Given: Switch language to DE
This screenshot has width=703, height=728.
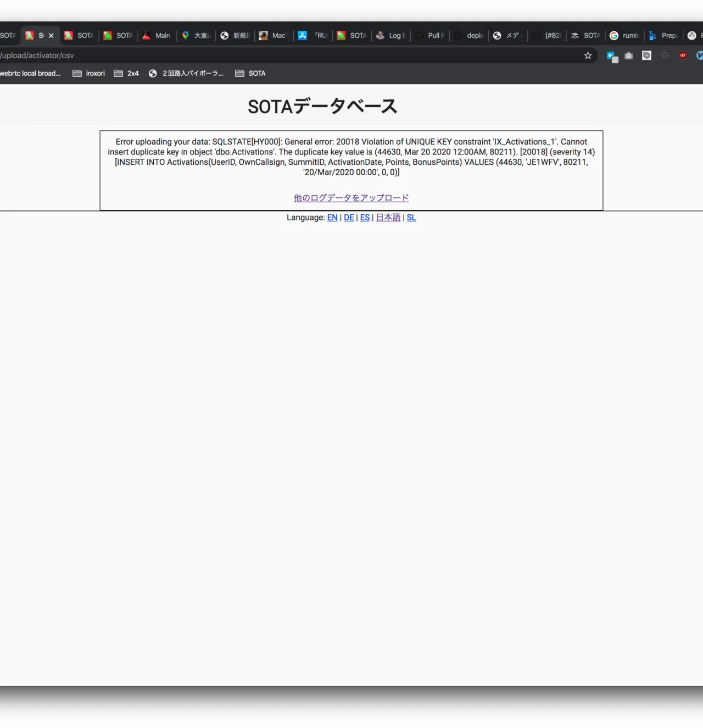Looking at the screenshot, I should click(x=349, y=218).
